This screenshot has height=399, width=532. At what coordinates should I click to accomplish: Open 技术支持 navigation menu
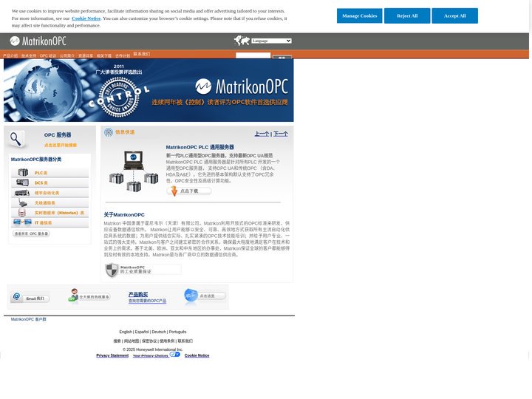[29, 56]
